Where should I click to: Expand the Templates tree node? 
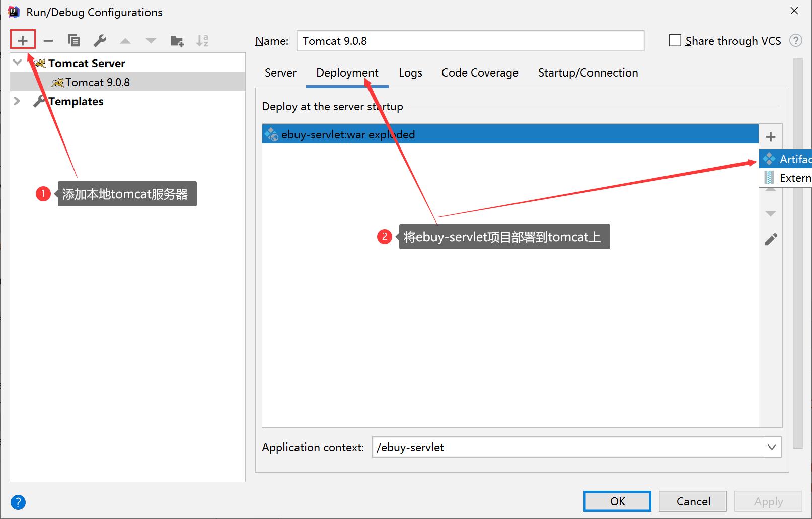(x=17, y=101)
